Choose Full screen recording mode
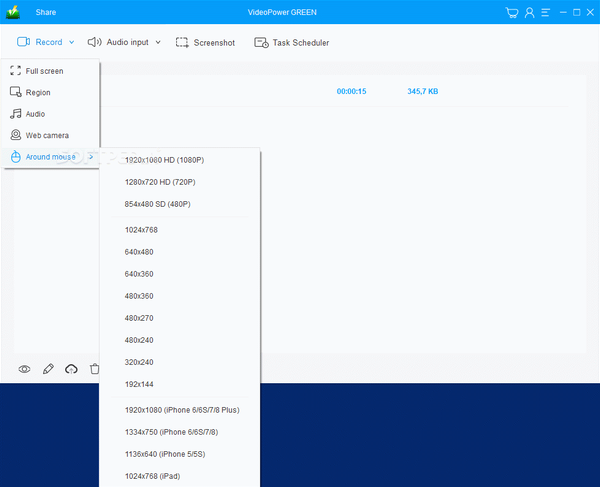Screen dimensions: 600x487 click(51, 71)
